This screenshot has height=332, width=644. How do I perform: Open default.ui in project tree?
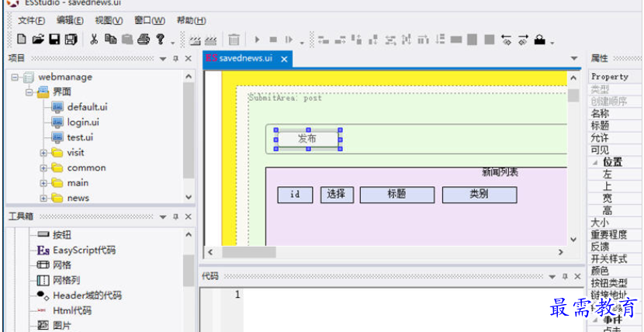tap(87, 107)
